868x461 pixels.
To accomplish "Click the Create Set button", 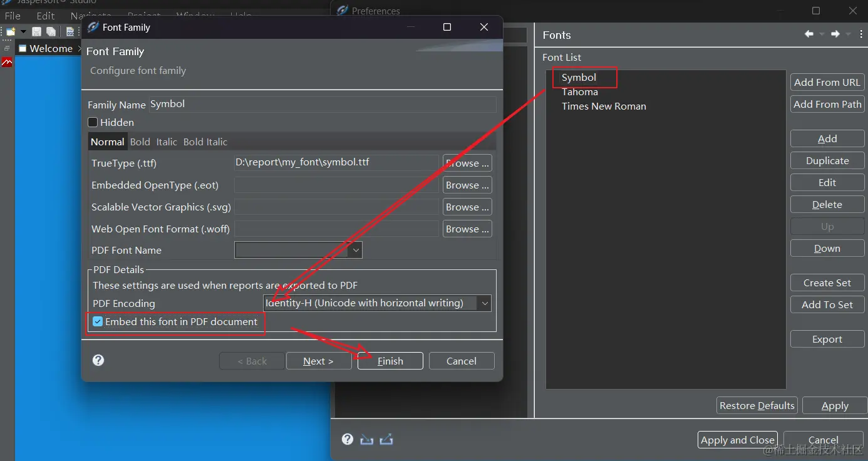I will coord(827,282).
